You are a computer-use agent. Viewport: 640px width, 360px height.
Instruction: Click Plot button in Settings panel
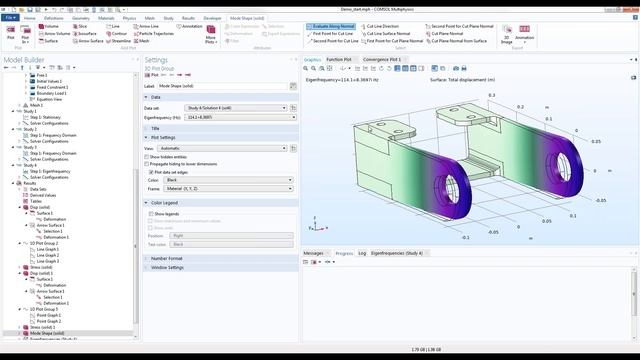point(151,75)
